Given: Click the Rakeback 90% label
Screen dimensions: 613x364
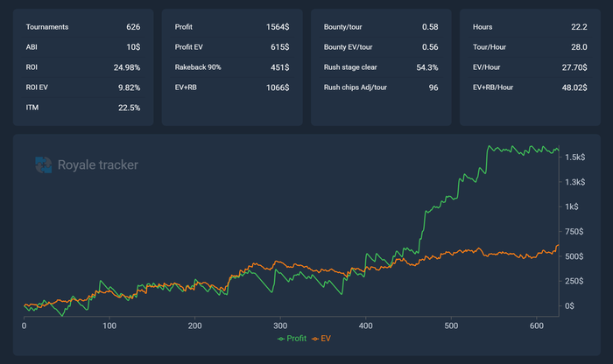Looking at the screenshot, I should [200, 67].
